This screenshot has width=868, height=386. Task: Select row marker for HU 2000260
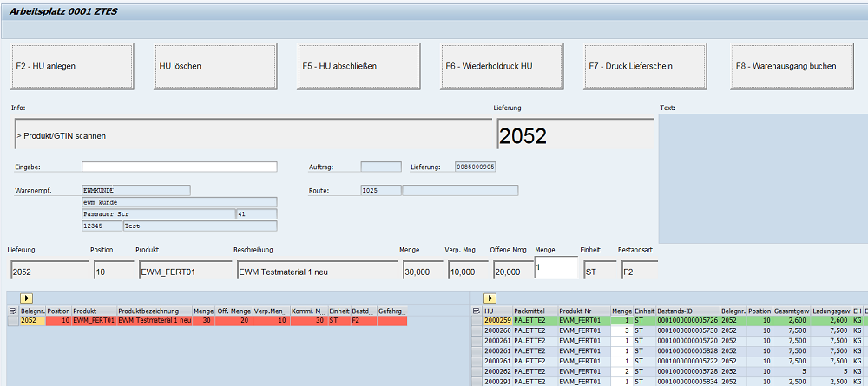click(x=477, y=330)
